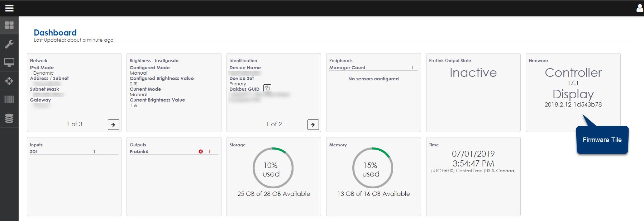
Task: Click the Identification tile title
Action: tap(243, 61)
